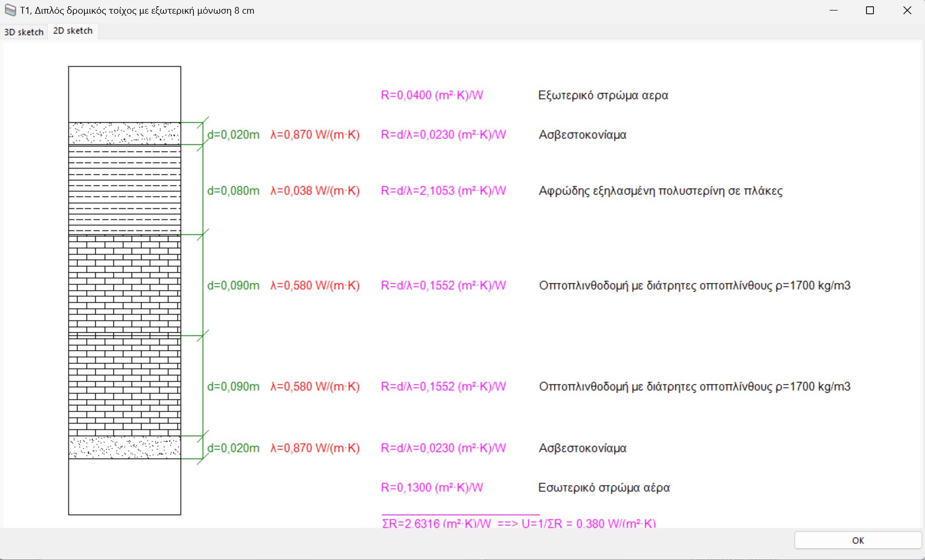Click the Εσωτερικό στρώμα αέρα label
Viewport: 925px width, 560px height.
[x=604, y=487]
